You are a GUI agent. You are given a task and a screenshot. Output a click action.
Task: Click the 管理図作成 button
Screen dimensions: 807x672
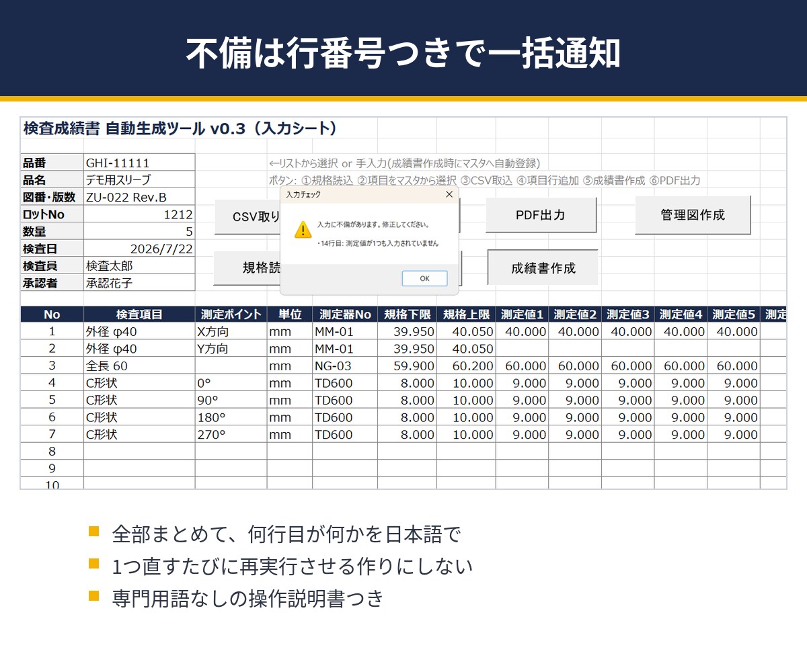click(693, 215)
